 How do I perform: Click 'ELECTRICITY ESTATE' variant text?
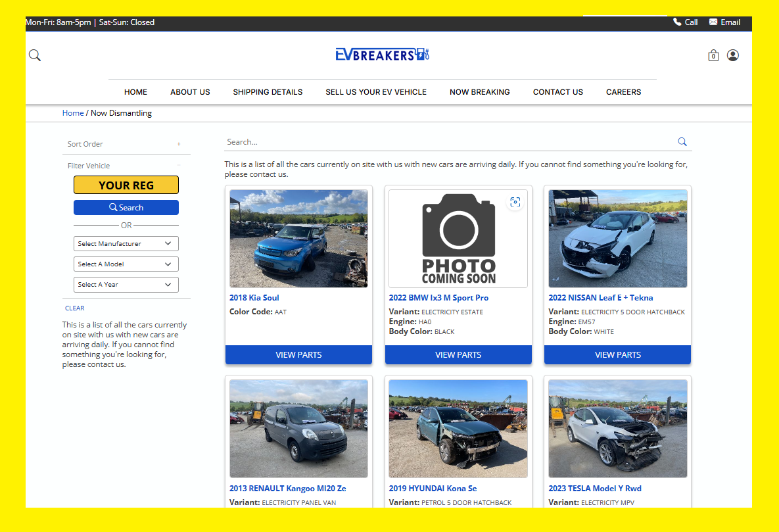point(452,312)
